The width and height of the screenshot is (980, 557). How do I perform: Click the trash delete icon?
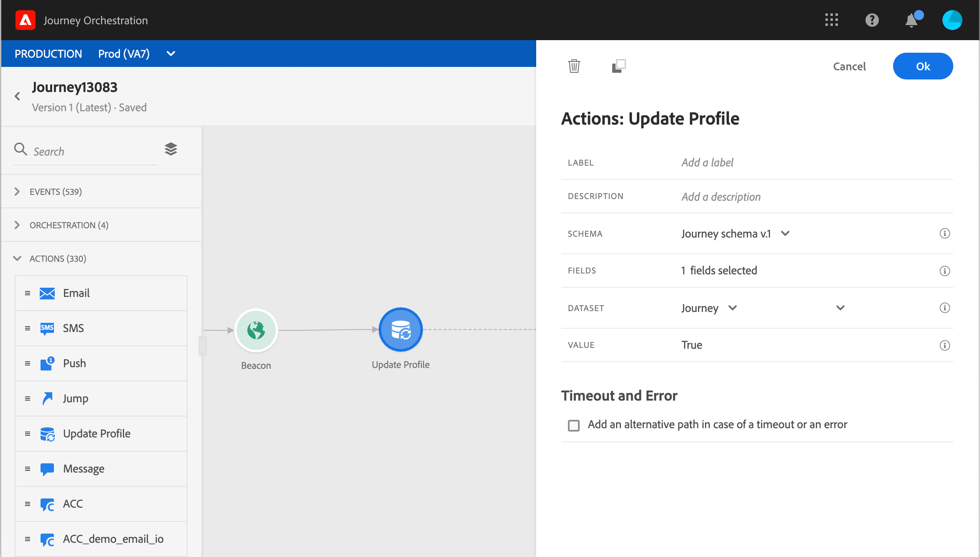click(x=574, y=66)
